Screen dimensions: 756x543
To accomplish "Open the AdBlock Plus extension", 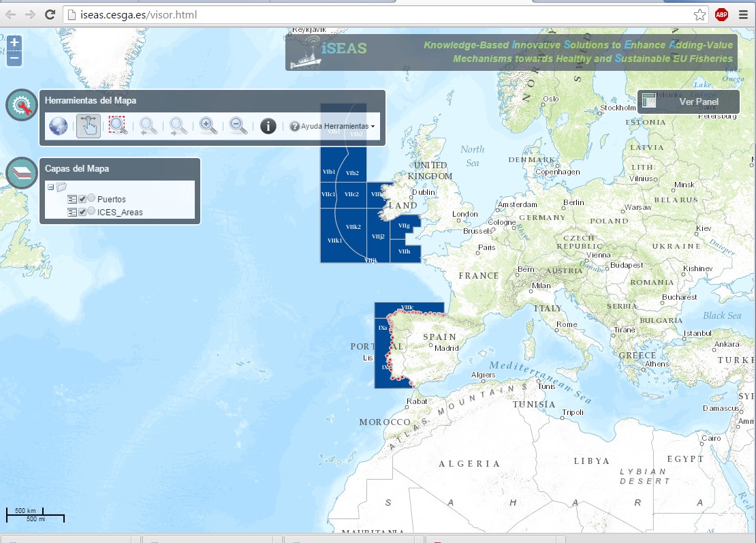I will coord(722,15).
